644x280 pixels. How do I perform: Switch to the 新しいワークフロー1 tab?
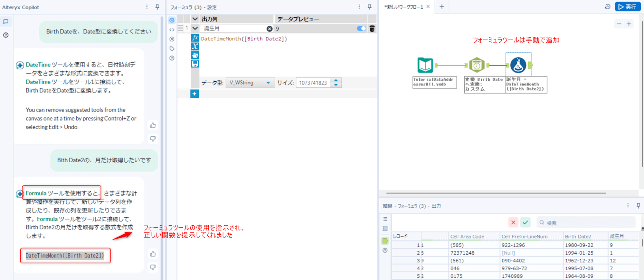point(404,7)
